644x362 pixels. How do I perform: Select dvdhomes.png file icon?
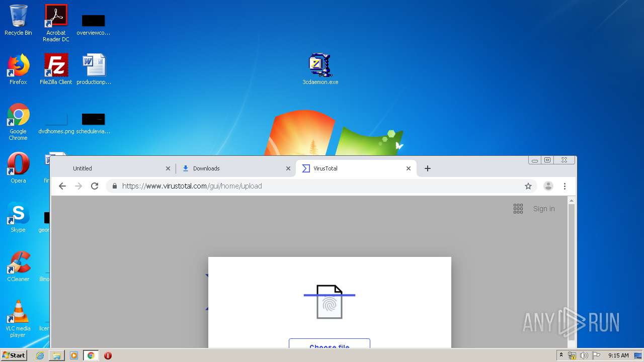[x=56, y=124]
